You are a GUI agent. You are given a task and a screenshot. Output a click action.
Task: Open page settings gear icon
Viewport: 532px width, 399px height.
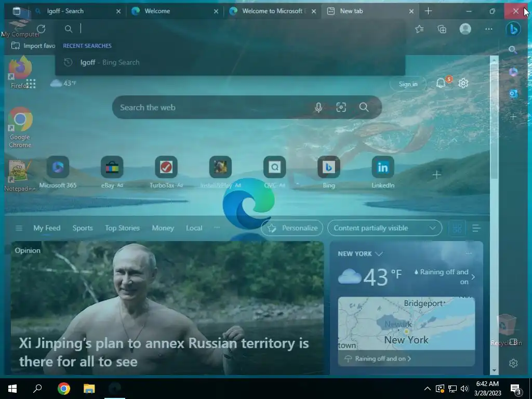[463, 83]
